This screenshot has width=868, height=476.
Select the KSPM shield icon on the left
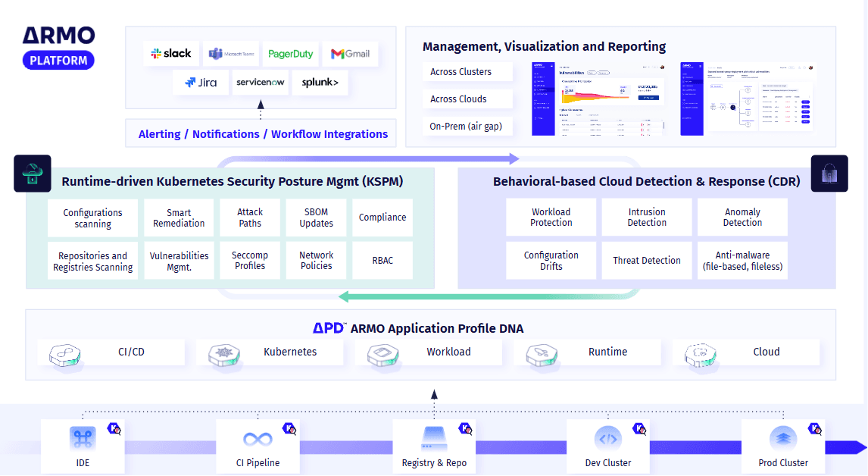coord(32,173)
